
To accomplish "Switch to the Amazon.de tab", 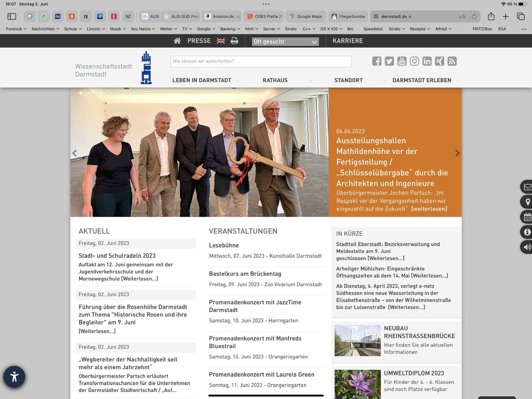I will [x=222, y=16].
